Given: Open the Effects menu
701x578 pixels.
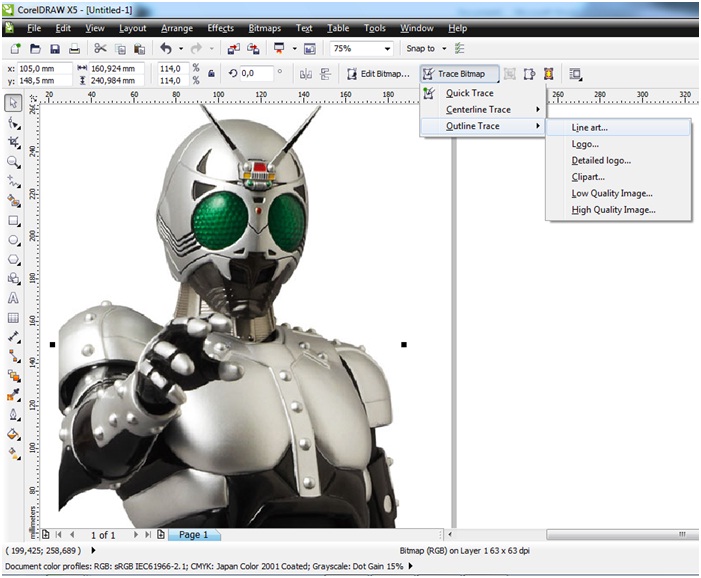Looking at the screenshot, I should point(220,28).
